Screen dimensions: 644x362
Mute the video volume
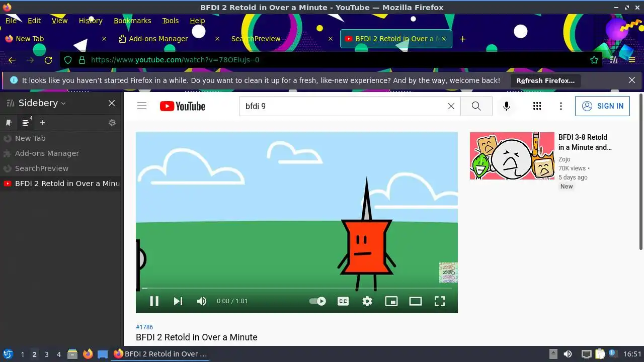click(x=202, y=301)
